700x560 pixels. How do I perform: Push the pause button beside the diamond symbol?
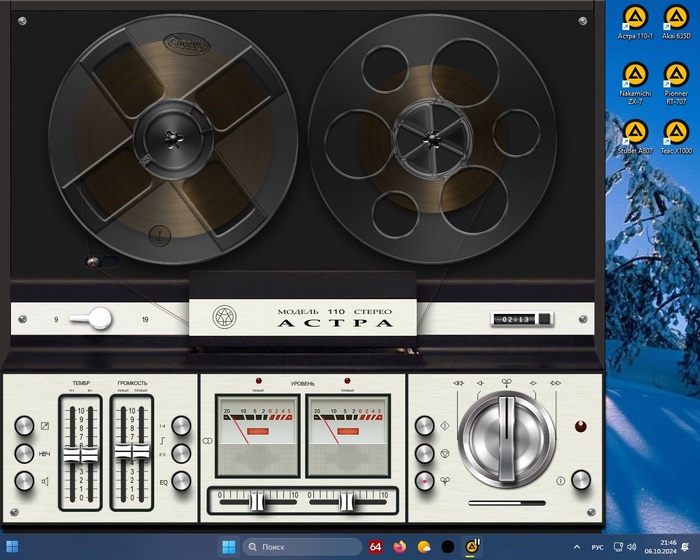tap(425, 426)
